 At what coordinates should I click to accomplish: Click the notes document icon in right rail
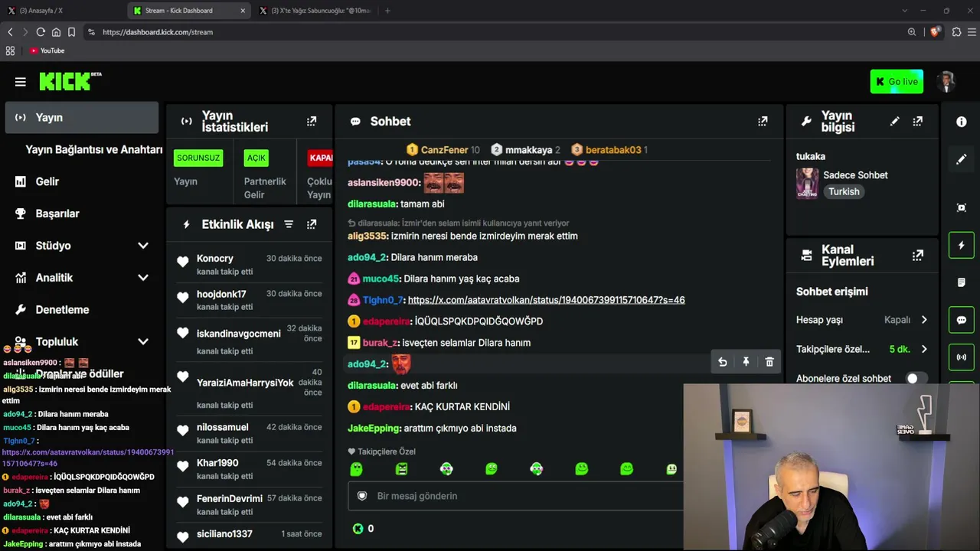[x=962, y=282]
